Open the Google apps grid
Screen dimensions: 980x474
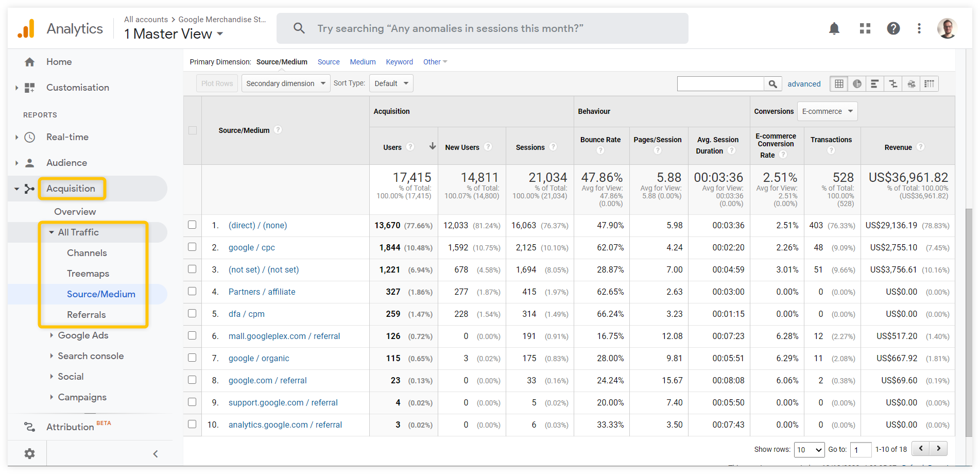865,29
